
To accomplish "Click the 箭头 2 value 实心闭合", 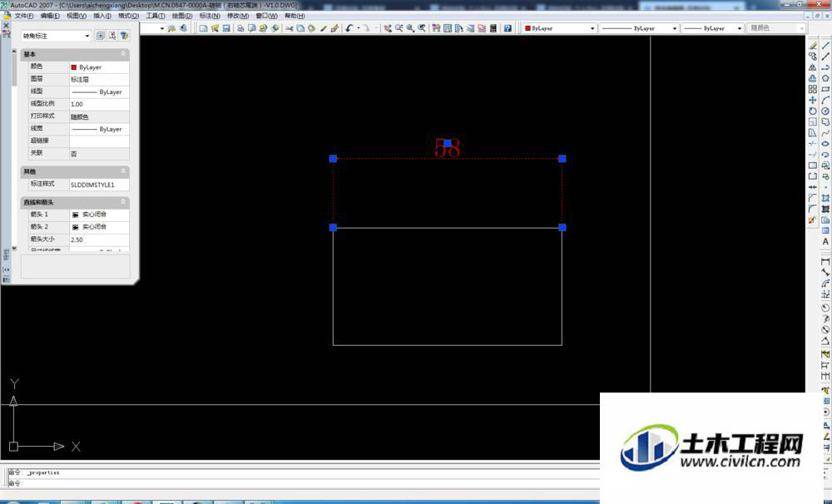I will tap(99, 227).
